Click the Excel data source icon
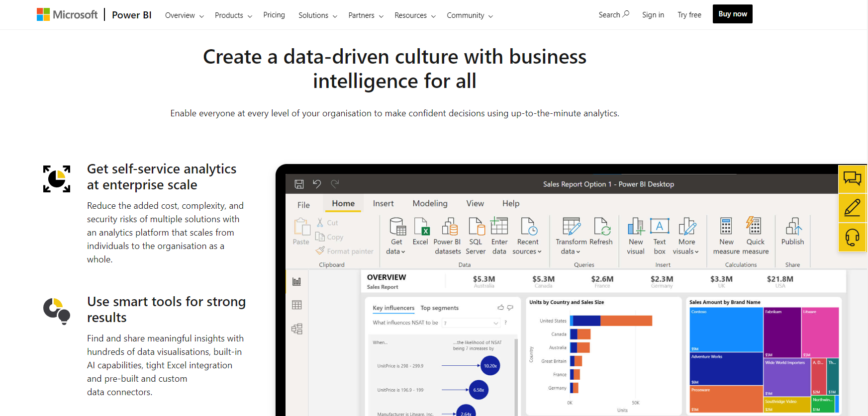This screenshot has width=868, height=416. [421, 226]
